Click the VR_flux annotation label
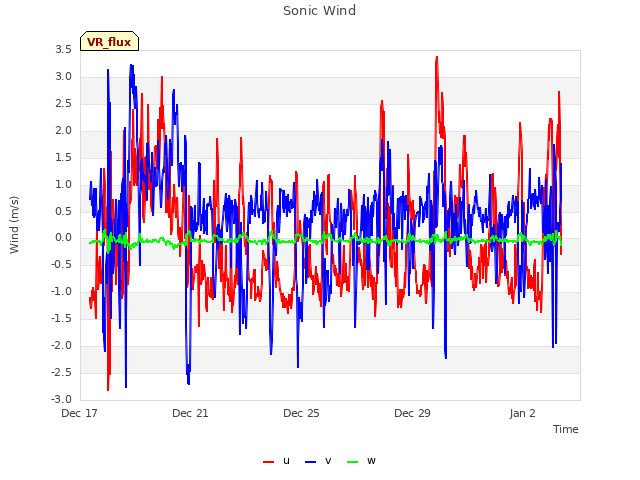The image size is (640, 480). click(x=109, y=41)
